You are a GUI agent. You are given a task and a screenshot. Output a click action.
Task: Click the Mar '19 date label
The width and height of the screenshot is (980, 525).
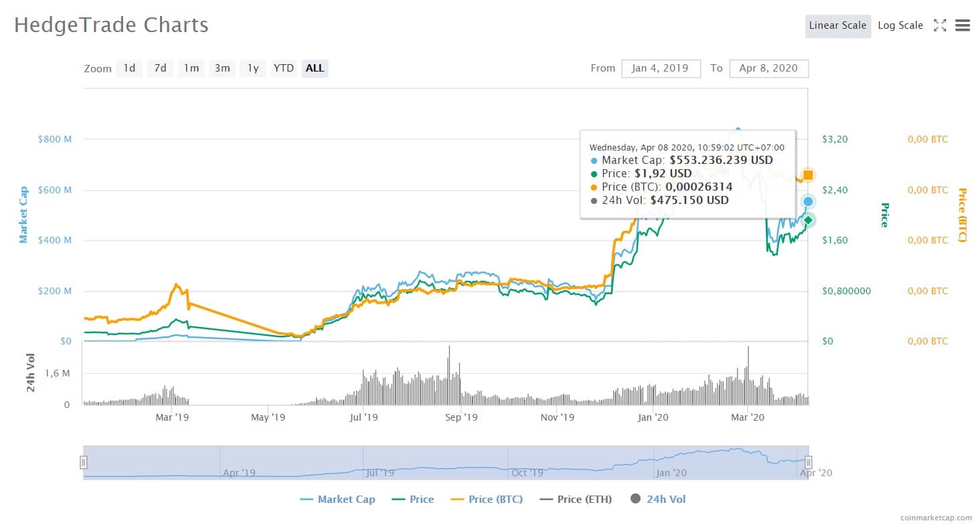pyautogui.click(x=172, y=417)
